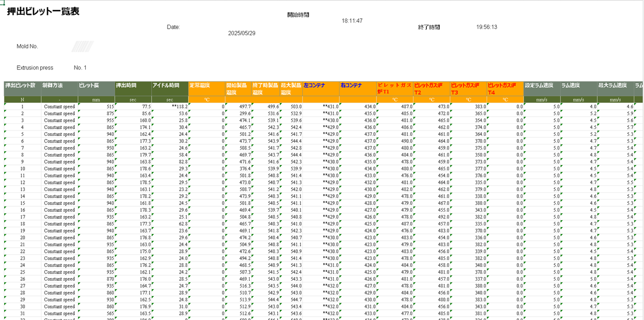Click the ビレット長 column header
Image resolution: width=644 pixels, height=320 pixels.
click(x=96, y=88)
